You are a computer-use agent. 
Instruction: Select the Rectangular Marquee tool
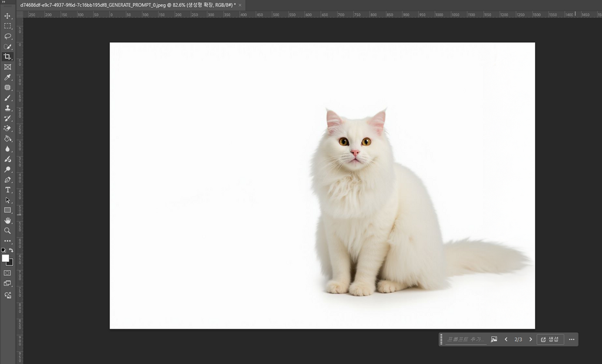pos(7,26)
